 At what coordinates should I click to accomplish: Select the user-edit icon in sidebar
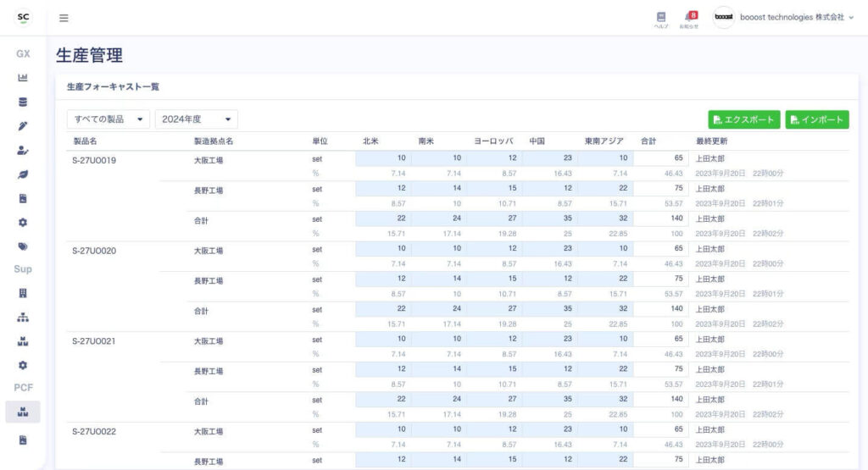pos(23,151)
